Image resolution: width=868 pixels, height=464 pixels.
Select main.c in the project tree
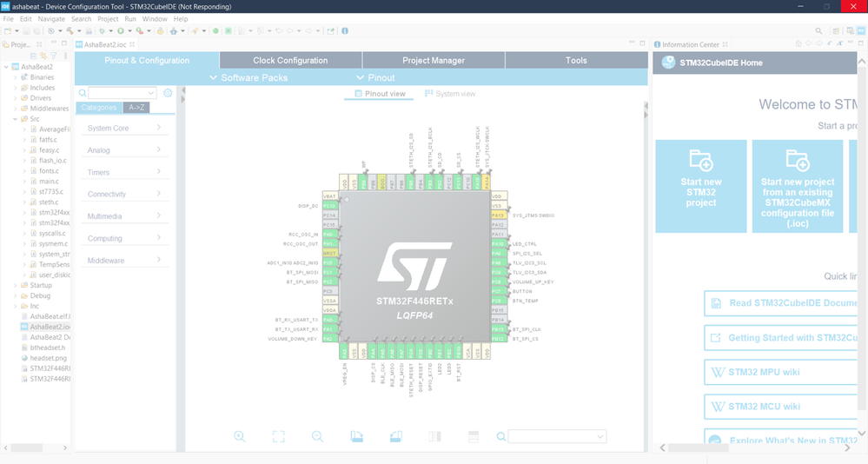49,181
